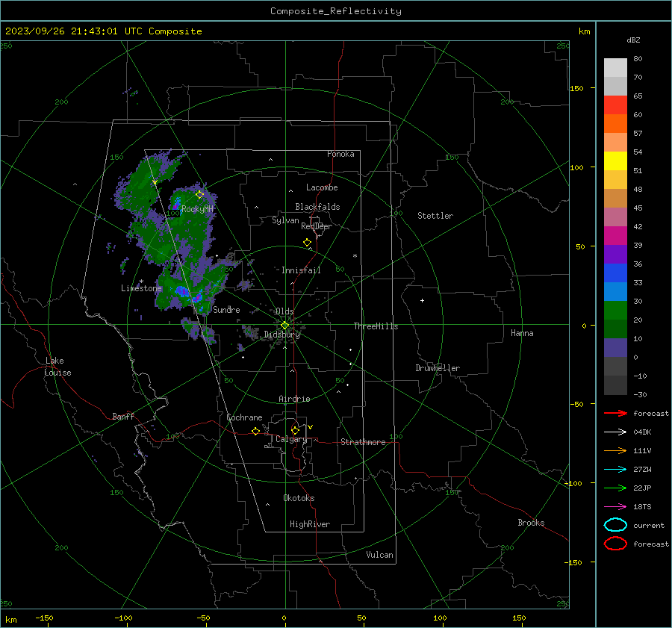Click the 2023/09/26 21:43:01 UTC timestamp
The image size is (672, 628).
click(73, 31)
